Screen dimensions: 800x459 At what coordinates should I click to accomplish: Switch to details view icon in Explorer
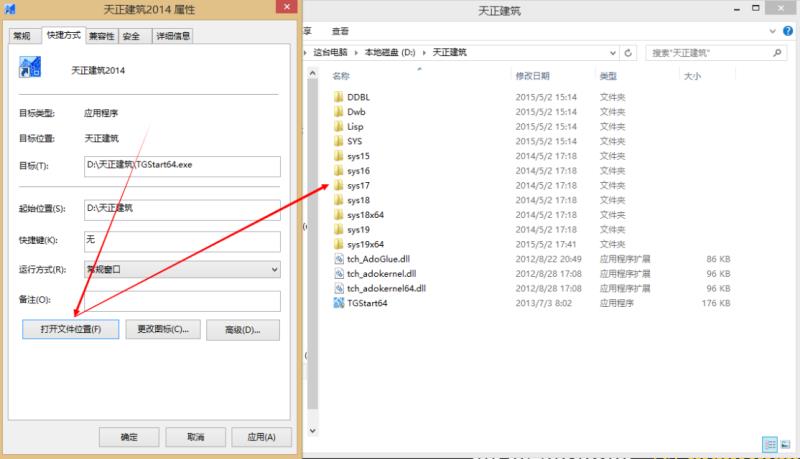pos(770,445)
